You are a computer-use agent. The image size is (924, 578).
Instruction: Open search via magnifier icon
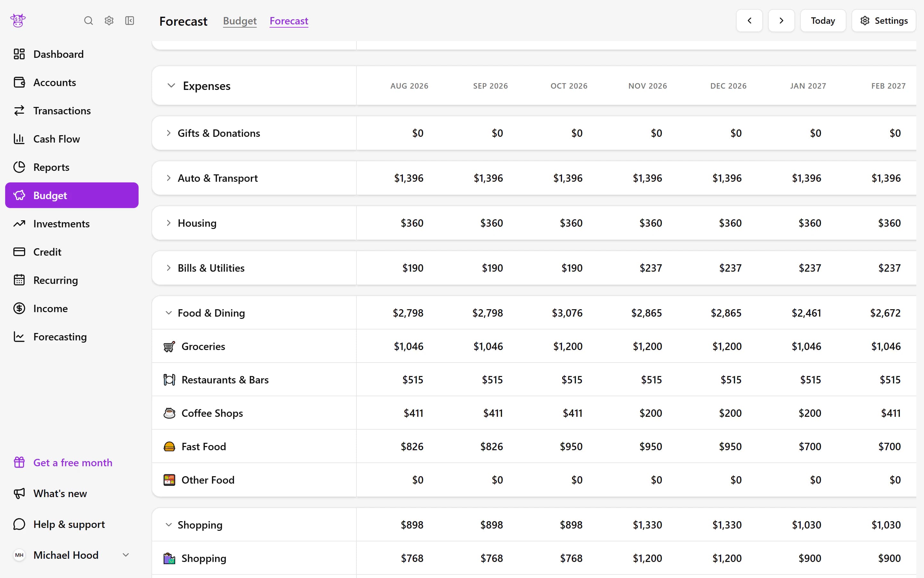(88, 21)
